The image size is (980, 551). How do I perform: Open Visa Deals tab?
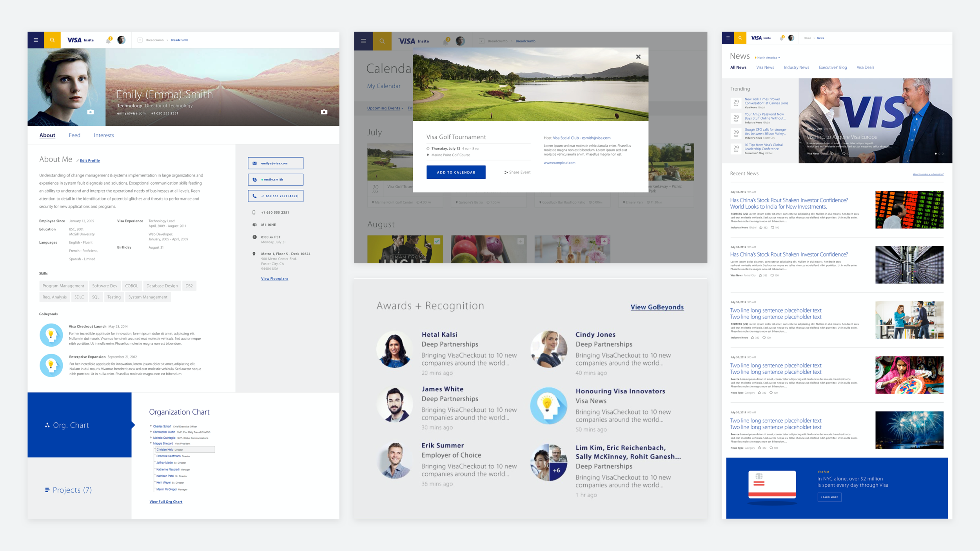click(865, 67)
